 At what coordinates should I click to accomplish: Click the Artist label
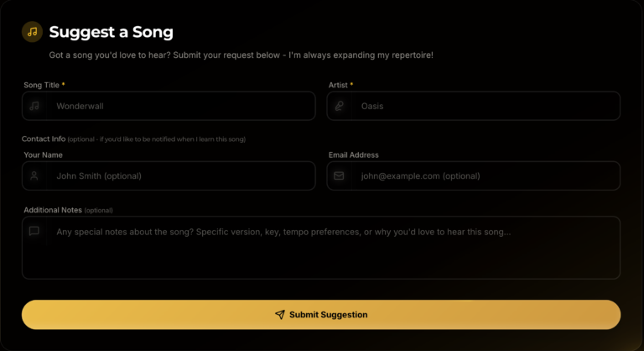[339, 85]
